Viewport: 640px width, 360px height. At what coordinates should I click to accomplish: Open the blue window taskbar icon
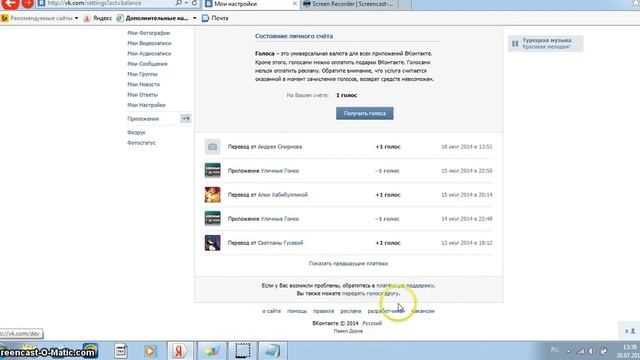[272, 351]
